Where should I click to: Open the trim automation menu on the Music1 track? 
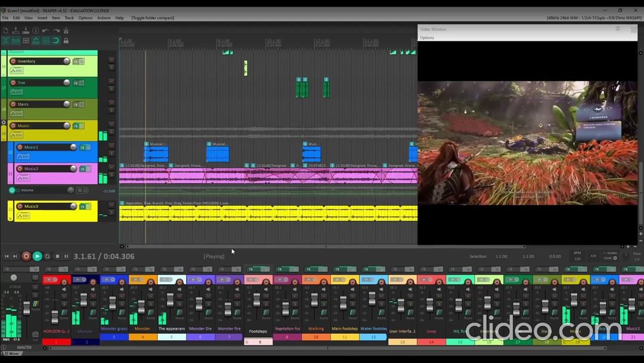[x=23, y=156]
